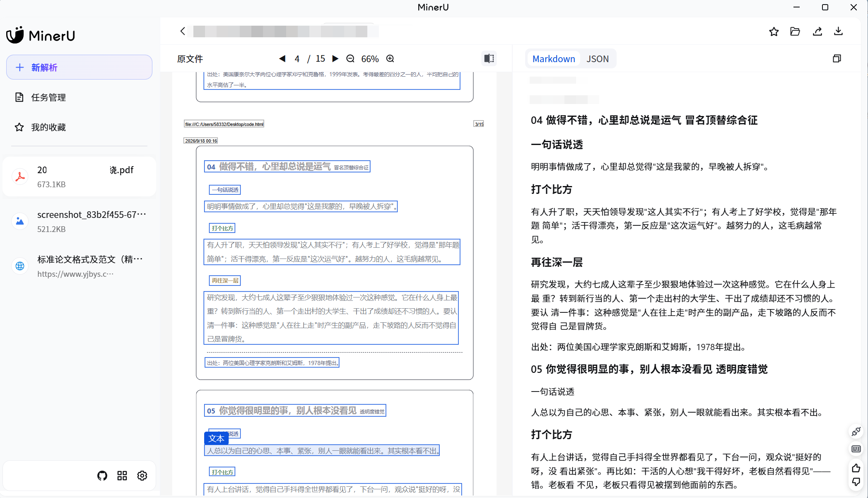Switch to the JSON tab
This screenshot has width=868, height=498.
pyautogui.click(x=598, y=59)
